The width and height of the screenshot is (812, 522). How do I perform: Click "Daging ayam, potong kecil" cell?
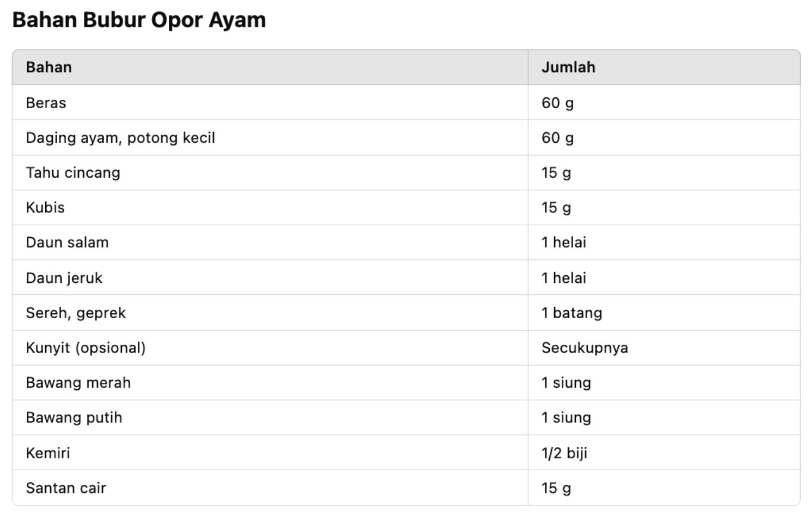(x=120, y=138)
